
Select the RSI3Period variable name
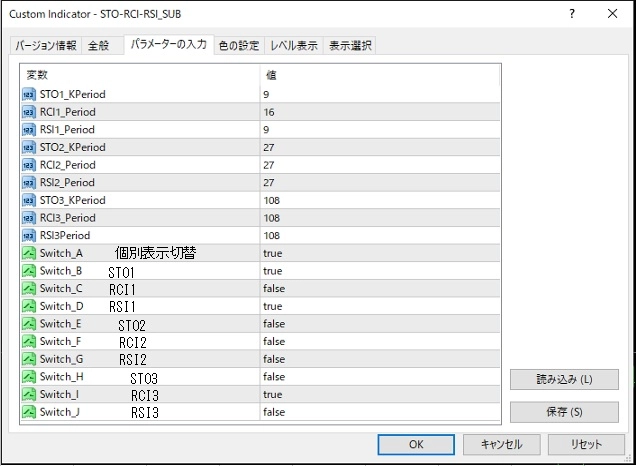65,236
